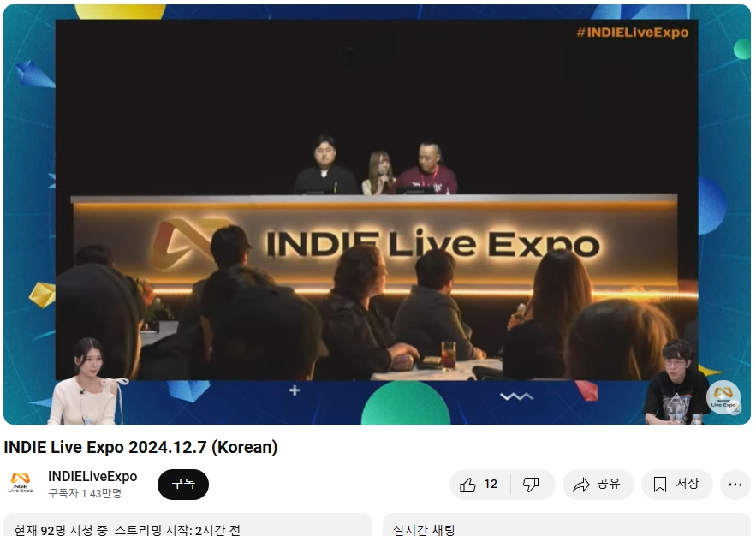Click the dislike thumbs-down button
756x536 pixels.
click(533, 485)
